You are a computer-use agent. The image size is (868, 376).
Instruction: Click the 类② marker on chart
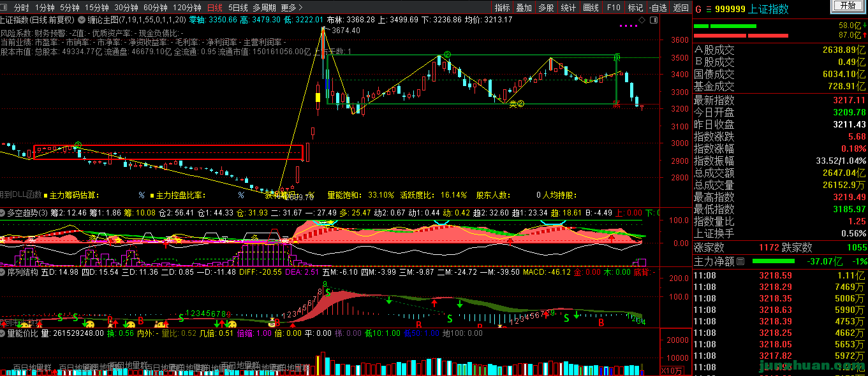coord(517,103)
